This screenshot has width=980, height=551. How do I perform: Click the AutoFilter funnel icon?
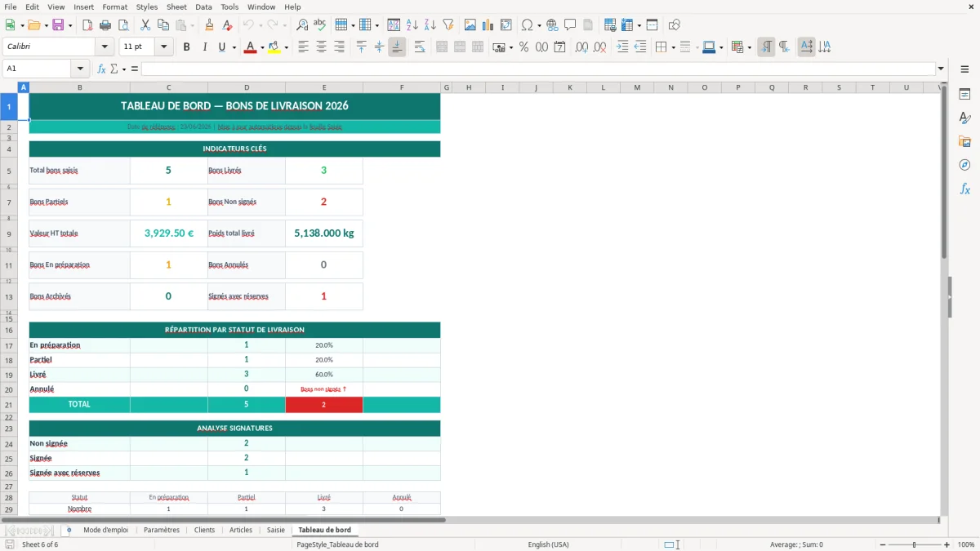click(448, 25)
